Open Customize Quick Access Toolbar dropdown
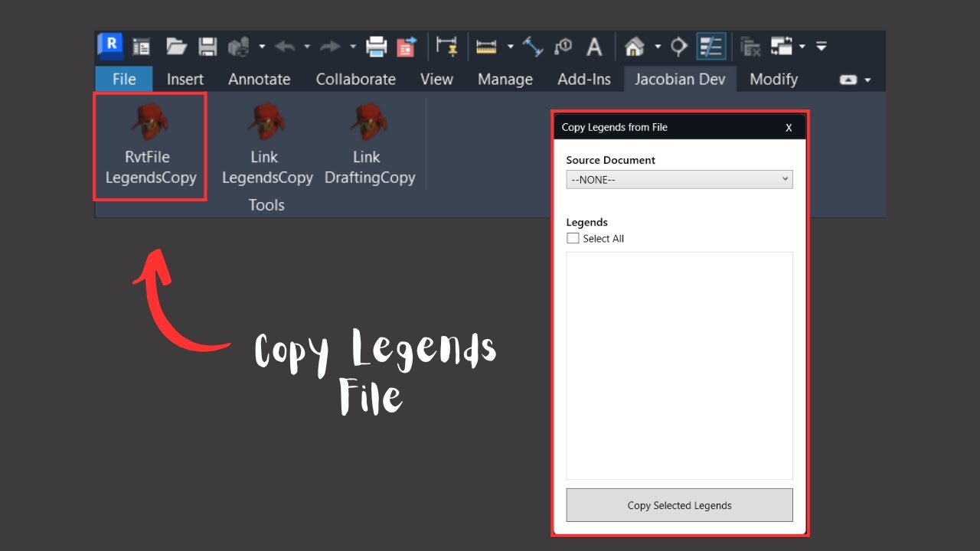 pos(821,47)
